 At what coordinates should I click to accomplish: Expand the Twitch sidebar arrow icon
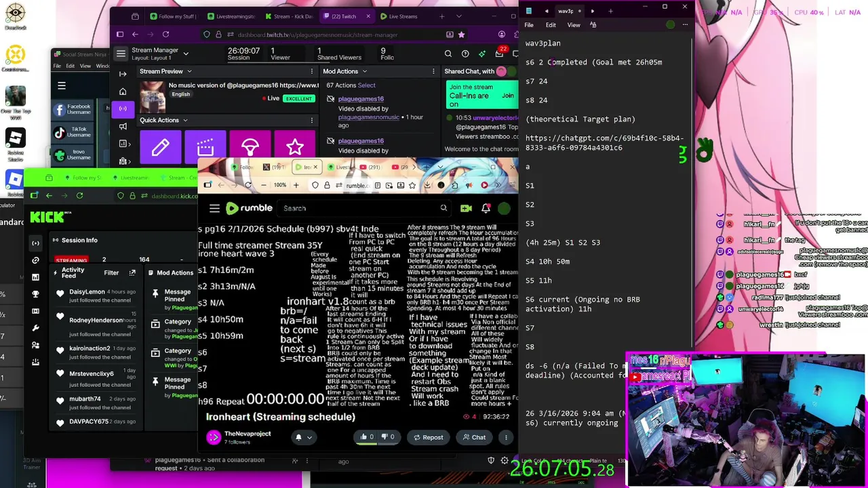(123, 74)
